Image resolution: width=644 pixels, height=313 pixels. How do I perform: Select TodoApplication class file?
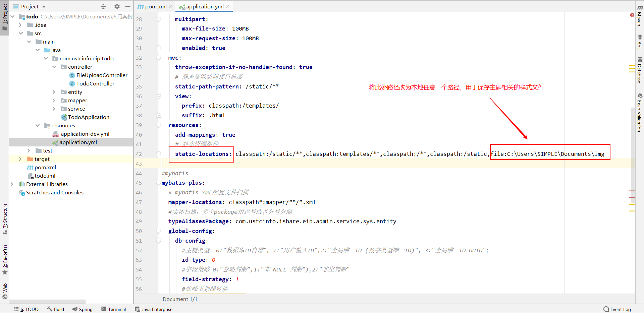click(89, 117)
